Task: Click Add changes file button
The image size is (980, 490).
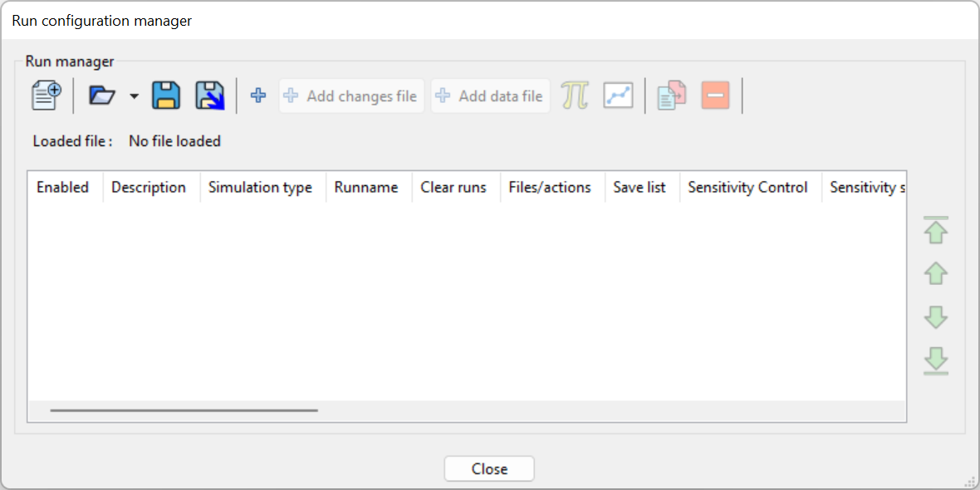Action: 351,96
